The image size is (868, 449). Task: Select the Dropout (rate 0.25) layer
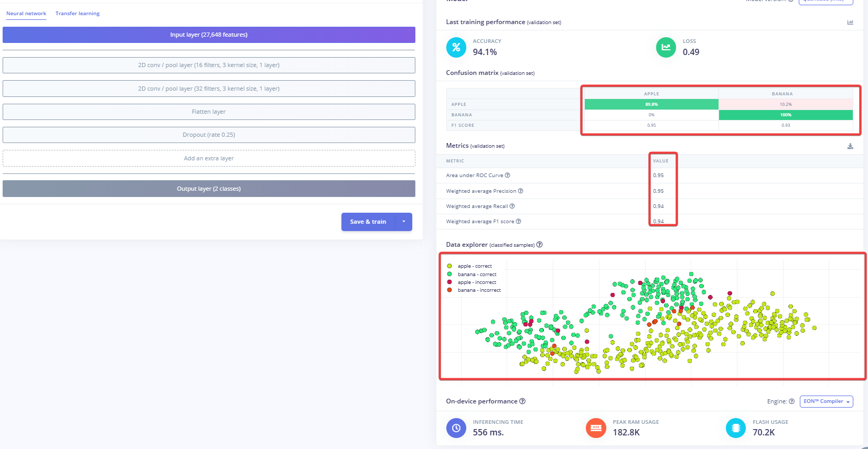(209, 135)
